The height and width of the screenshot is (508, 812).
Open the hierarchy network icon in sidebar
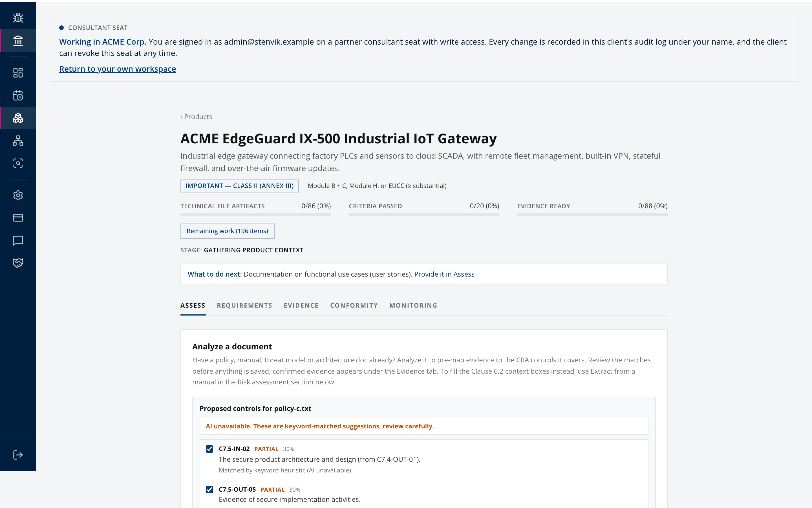[18, 141]
